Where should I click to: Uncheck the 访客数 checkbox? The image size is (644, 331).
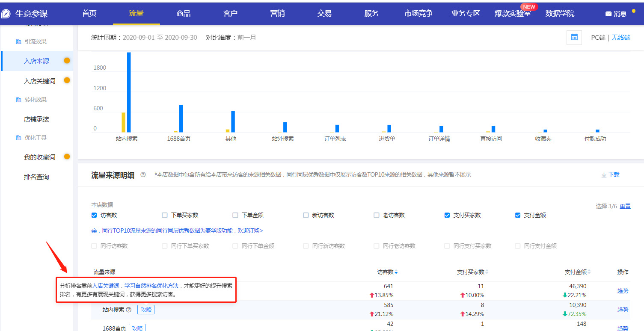tap(94, 215)
